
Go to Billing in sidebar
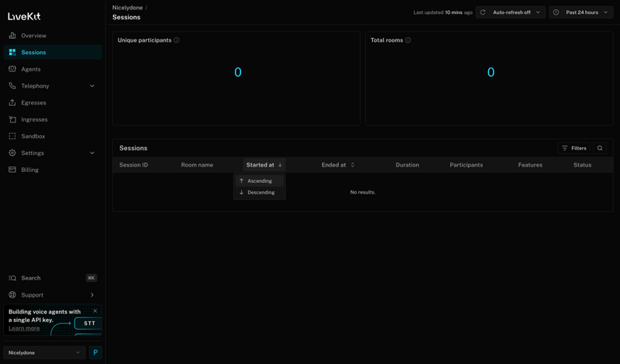click(x=53, y=170)
